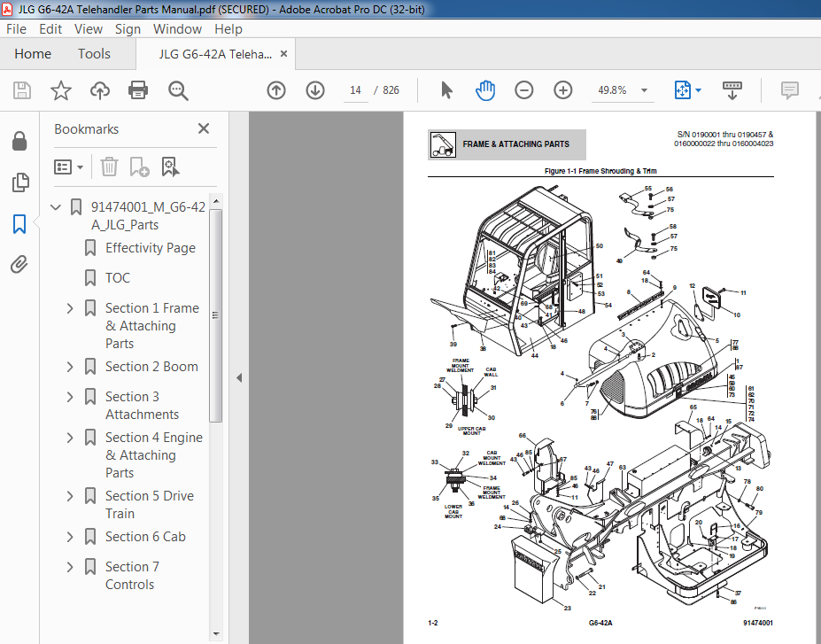This screenshot has width=821, height=644.
Task: Expand Section 2 Boom bookmark
Action: pos(70,367)
